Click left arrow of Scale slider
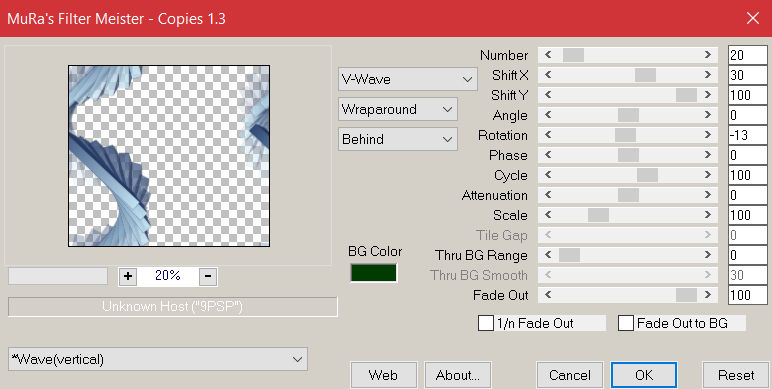 548,215
